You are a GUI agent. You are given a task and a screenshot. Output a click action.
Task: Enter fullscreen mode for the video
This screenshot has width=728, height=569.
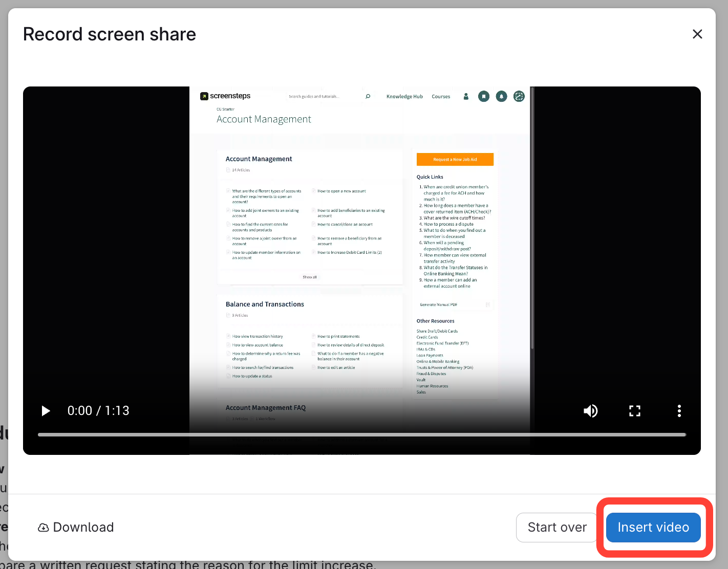pos(635,411)
